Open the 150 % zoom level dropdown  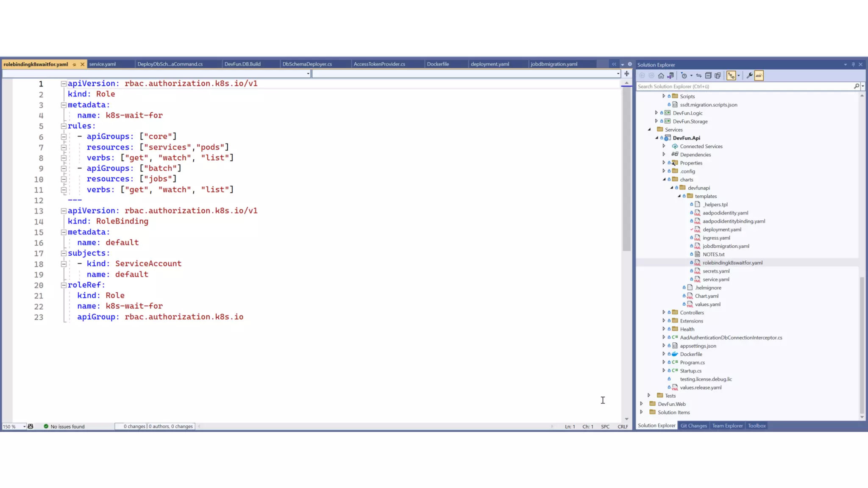[x=24, y=427]
